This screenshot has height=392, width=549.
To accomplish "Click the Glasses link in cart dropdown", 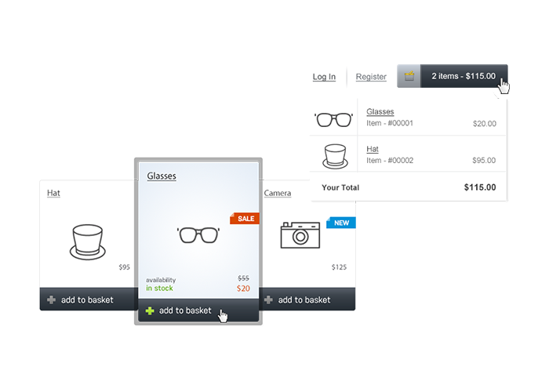I will pos(380,112).
